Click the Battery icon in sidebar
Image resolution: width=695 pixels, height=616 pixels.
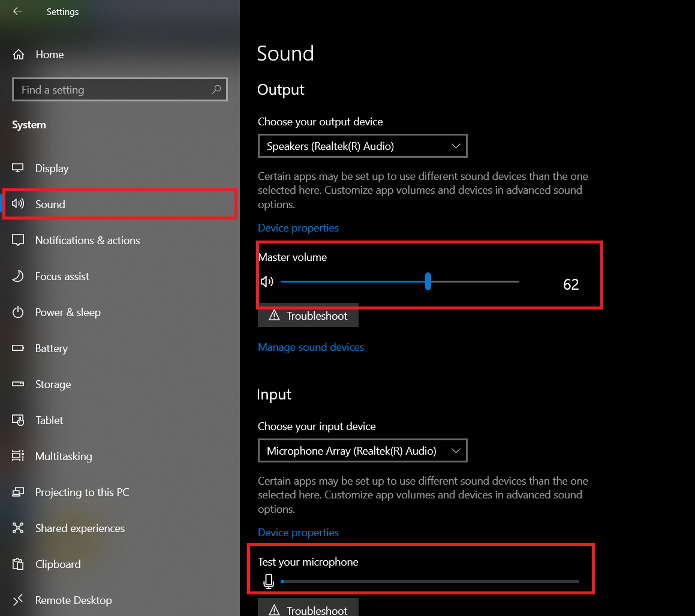18,348
